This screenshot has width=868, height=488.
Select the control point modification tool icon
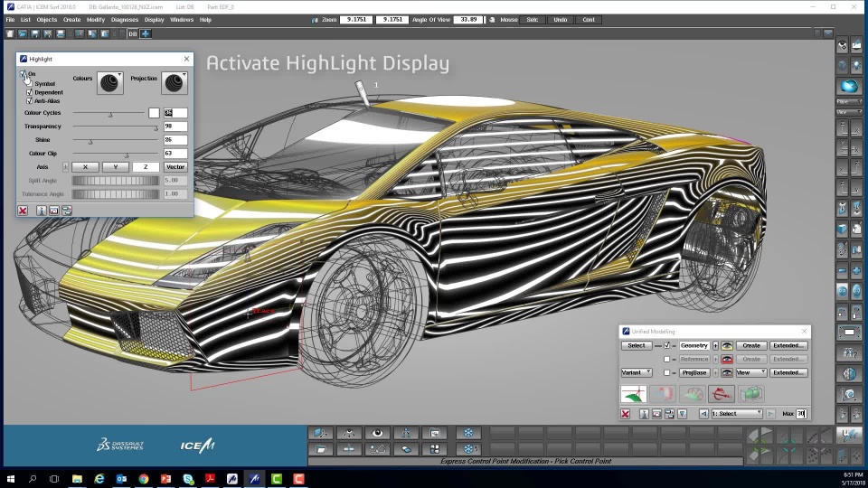click(634, 394)
